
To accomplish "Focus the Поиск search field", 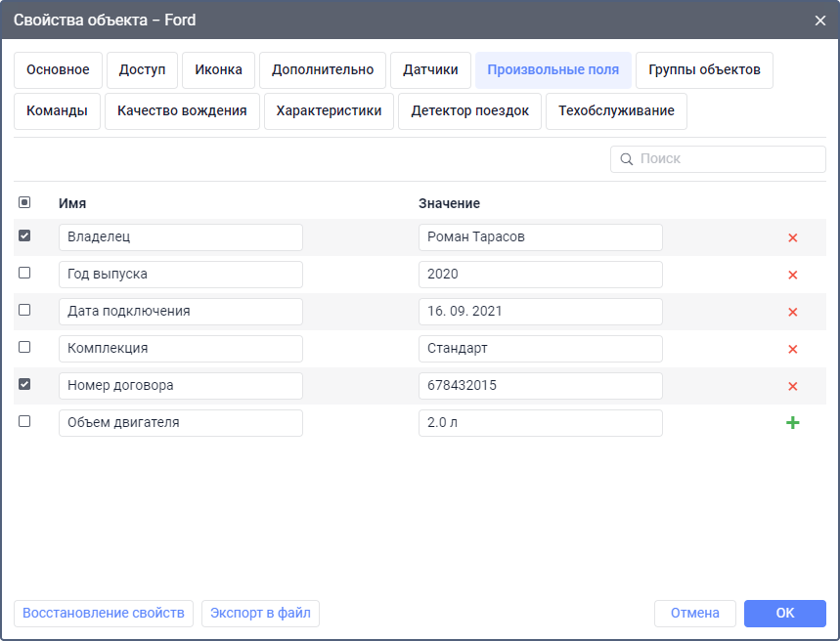I will pyautogui.click(x=729, y=159).
